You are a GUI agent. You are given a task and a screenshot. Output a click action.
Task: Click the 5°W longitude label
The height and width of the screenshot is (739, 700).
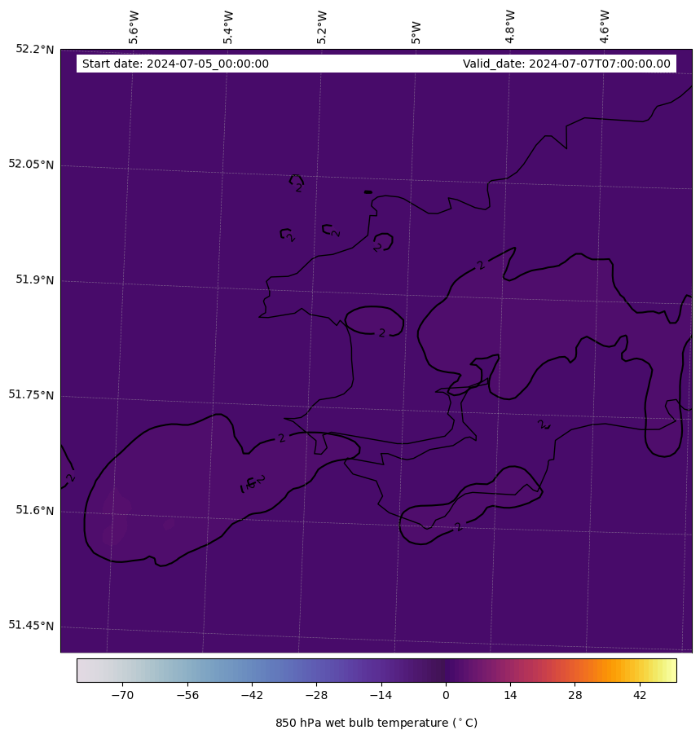tap(416, 33)
